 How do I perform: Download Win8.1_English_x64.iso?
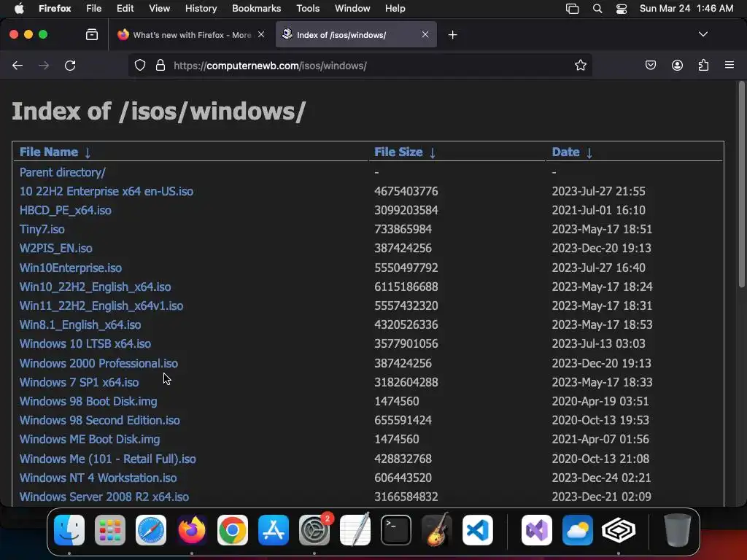click(80, 324)
